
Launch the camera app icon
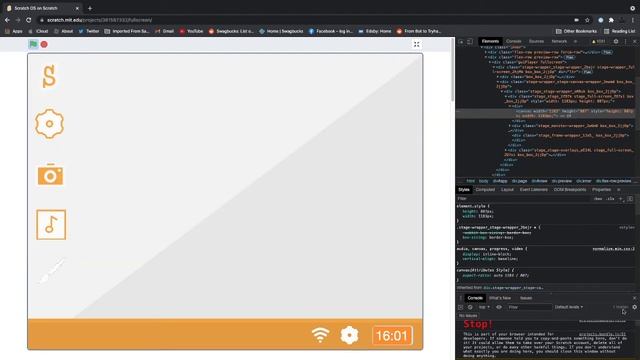50,174
